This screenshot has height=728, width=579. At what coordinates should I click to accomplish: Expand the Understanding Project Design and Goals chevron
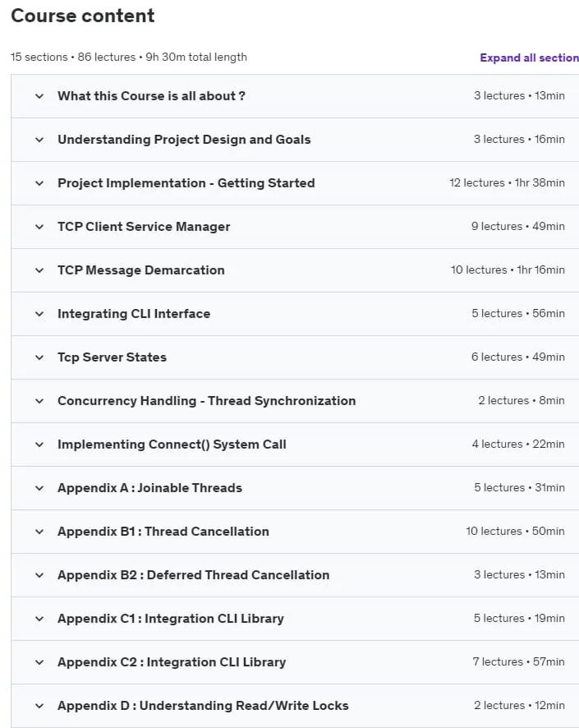click(39, 140)
